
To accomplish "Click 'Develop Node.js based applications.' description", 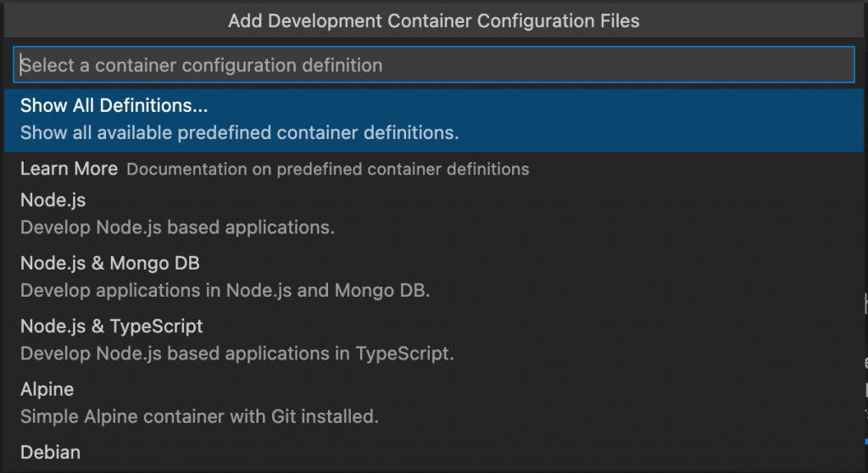I will 178,228.
